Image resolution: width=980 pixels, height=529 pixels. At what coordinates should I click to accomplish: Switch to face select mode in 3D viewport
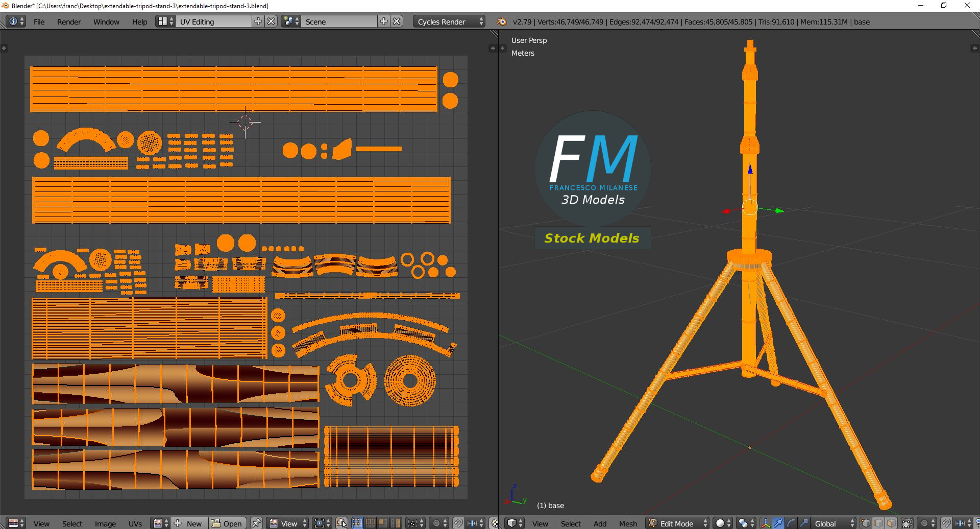tap(891, 523)
